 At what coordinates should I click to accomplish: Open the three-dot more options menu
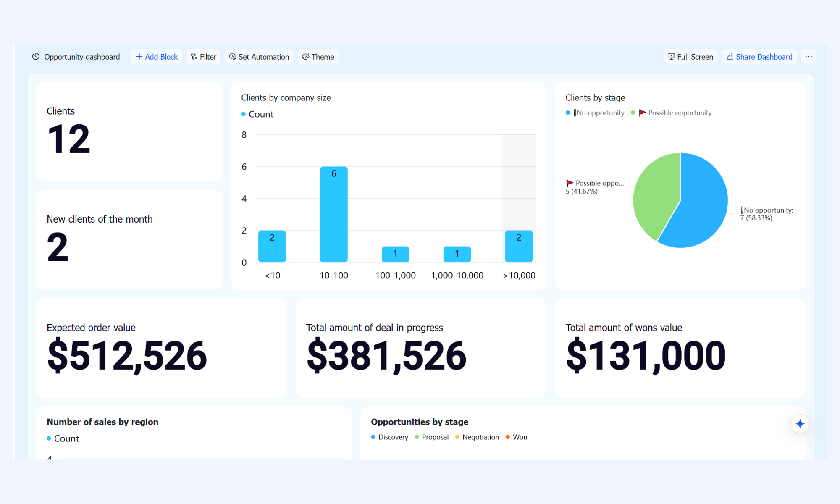point(808,57)
